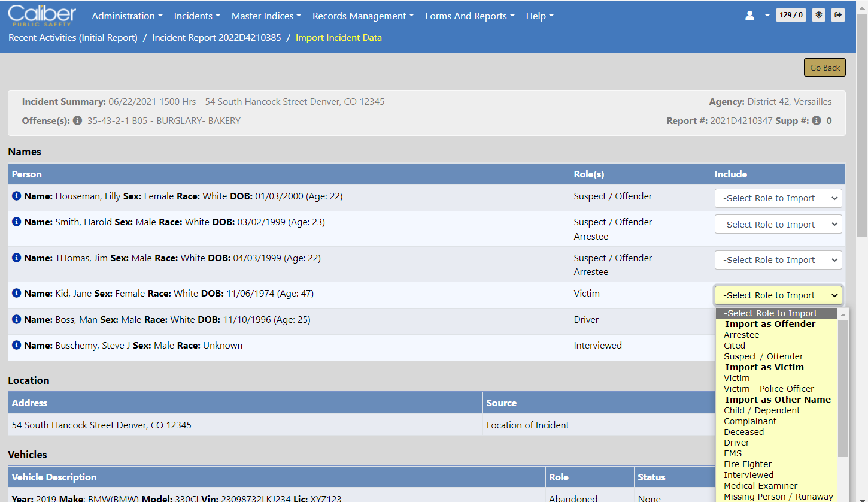Open the user profile icon menu
The width and height of the screenshot is (868, 502).
coord(749,16)
